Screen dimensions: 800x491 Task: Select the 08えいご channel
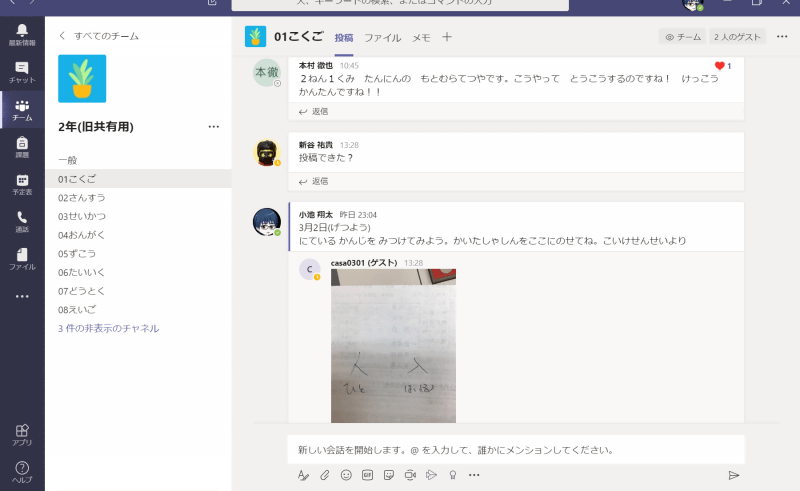point(138,309)
